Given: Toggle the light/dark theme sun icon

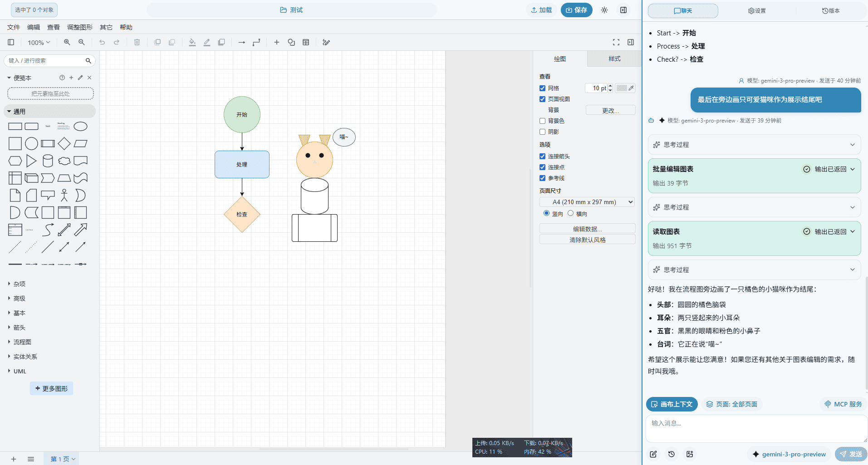Looking at the screenshot, I should [x=604, y=10].
